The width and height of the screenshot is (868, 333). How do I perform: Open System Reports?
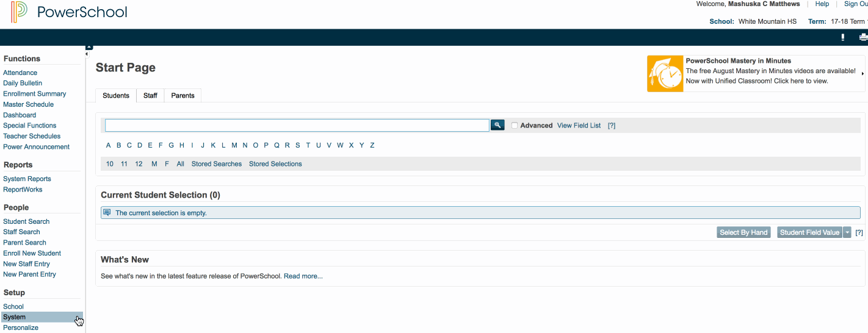click(x=27, y=179)
